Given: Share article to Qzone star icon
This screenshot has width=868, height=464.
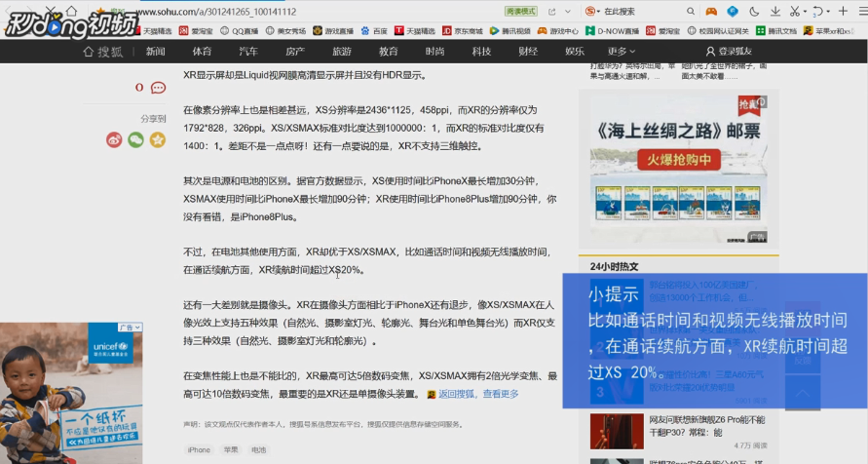Looking at the screenshot, I should [x=157, y=139].
